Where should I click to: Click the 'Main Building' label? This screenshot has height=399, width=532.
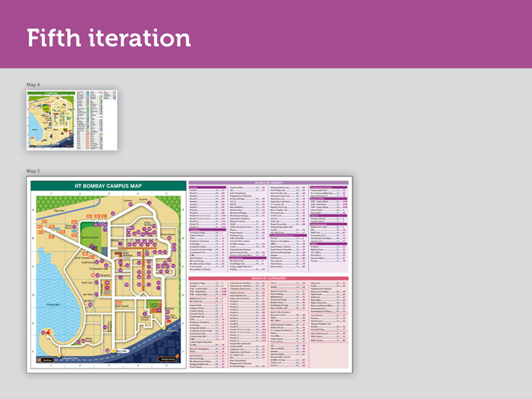click(x=128, y=254)
